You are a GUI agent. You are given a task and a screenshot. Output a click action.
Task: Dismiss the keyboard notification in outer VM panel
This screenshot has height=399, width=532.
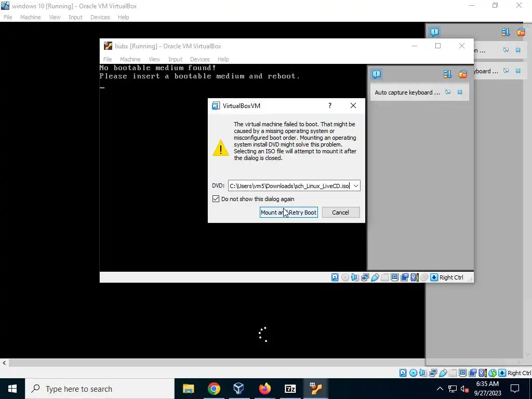pos(518,71)
